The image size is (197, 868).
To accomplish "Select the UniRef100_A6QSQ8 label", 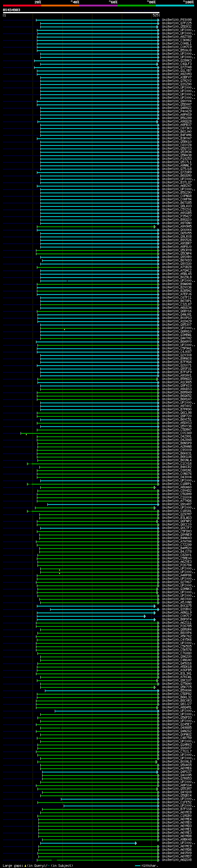I will coord(176,860).
